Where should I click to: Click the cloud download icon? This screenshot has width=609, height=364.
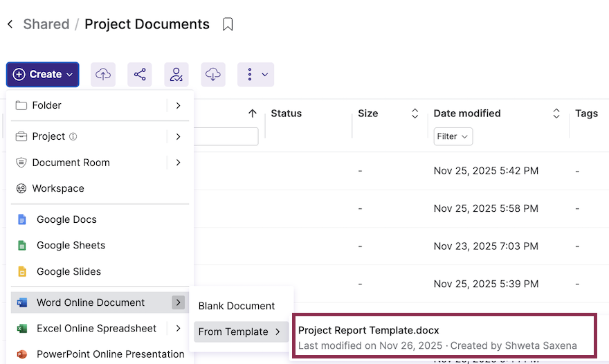tap(213, 74)
